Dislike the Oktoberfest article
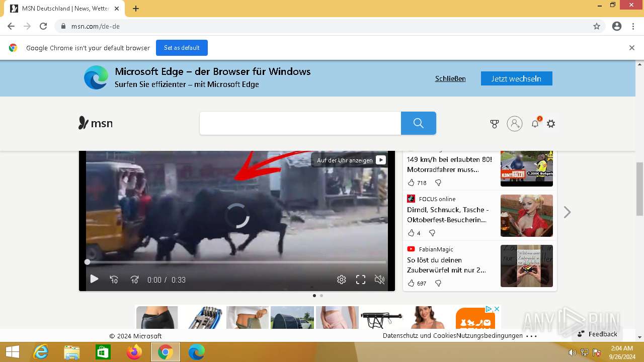644x362 pixels. pos(432,233)
